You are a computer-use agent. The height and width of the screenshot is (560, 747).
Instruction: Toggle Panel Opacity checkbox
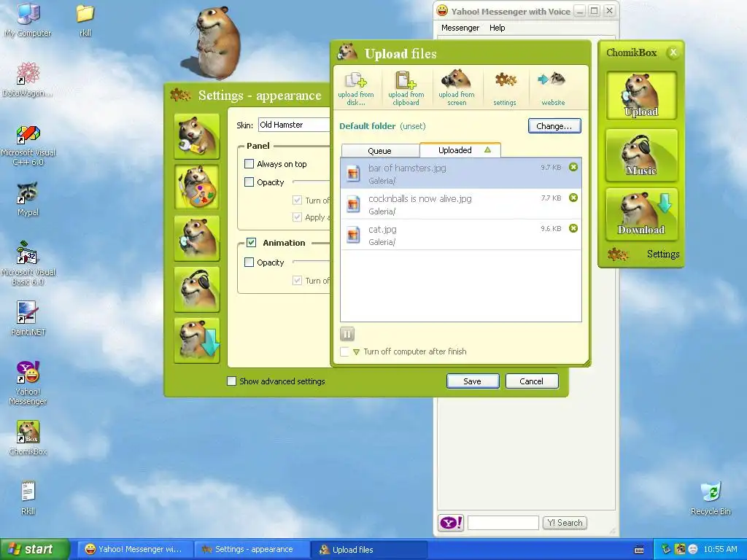tap(249, 182)
